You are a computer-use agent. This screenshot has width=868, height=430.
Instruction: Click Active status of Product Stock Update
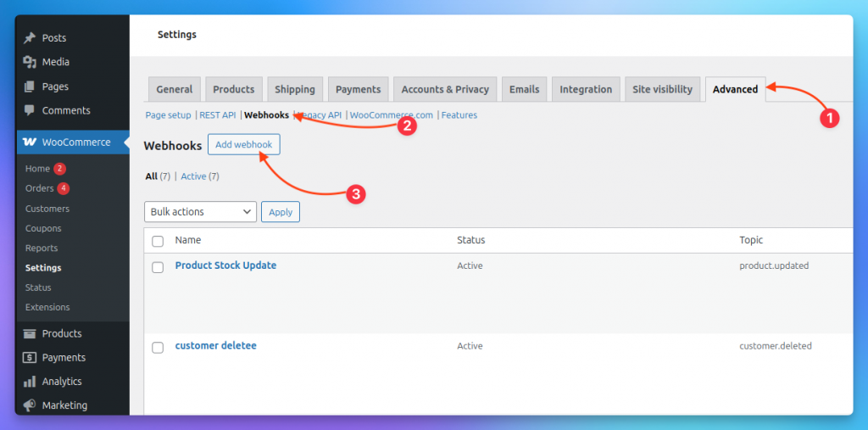[470, 265]
